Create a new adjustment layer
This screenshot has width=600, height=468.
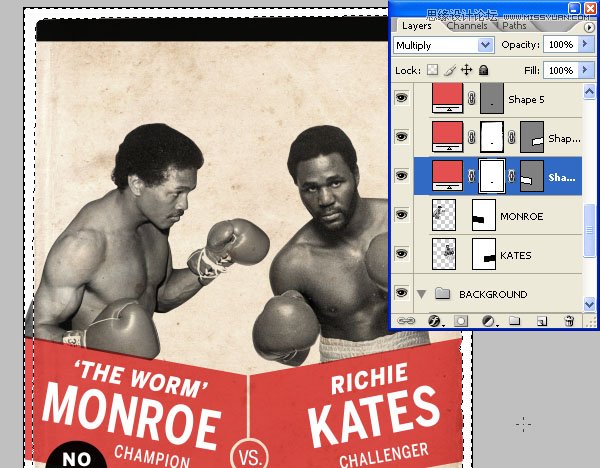click(488, 321)
